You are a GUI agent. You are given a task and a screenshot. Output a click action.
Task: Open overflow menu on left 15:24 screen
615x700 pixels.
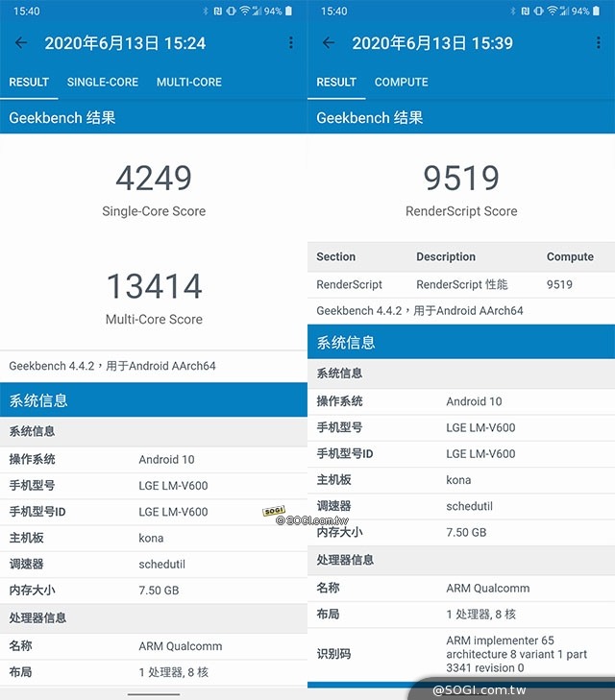291,43
